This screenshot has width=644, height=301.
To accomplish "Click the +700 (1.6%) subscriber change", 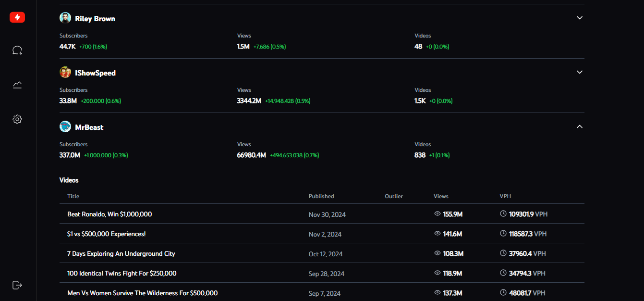I will (x=93, y=47).
